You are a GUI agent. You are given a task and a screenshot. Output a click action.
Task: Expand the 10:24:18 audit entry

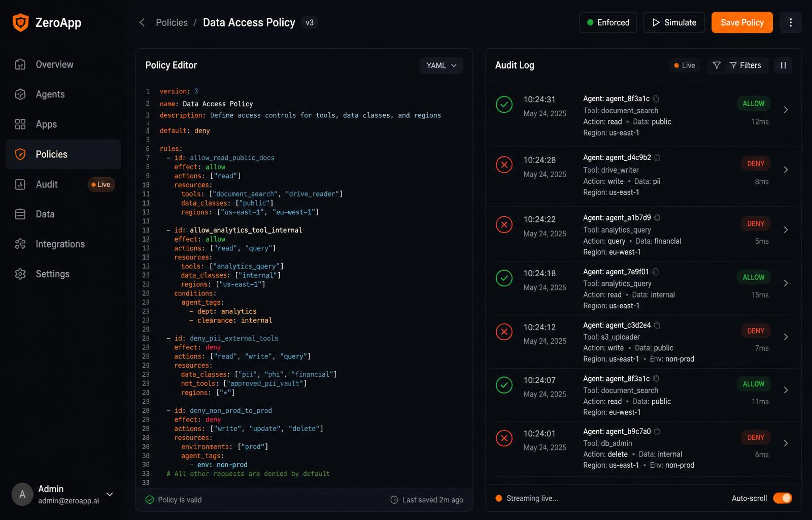(786, 283)
